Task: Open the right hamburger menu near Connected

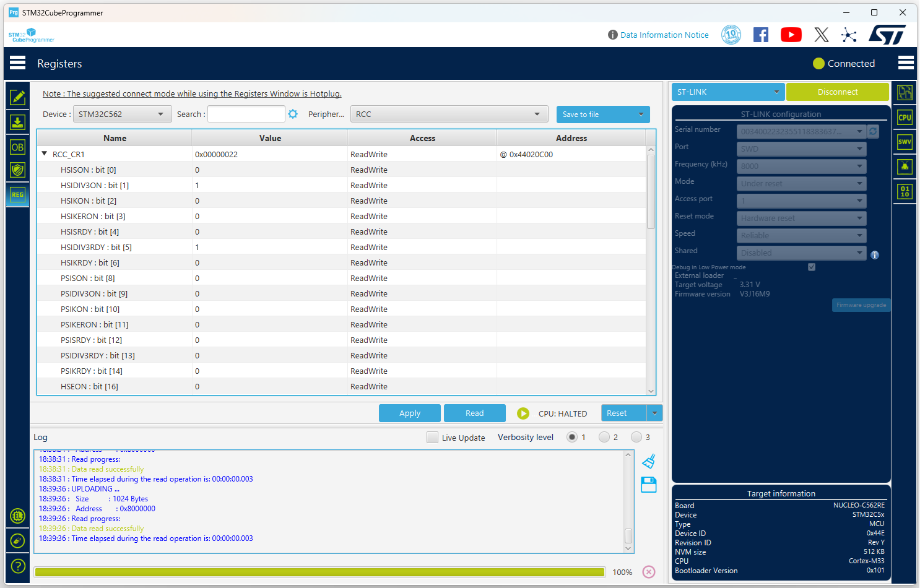Action: (x=906, y=63)
